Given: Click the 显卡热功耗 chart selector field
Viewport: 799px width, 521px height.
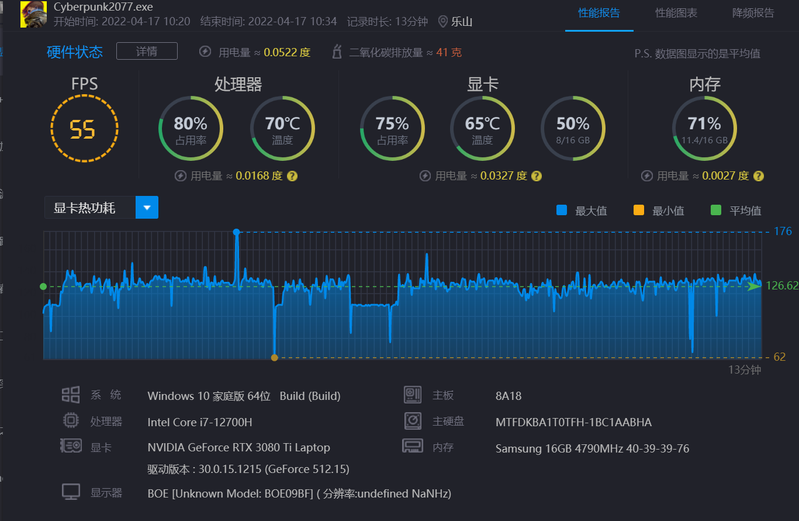Looking at the screenshot, I should [x=89, y=208].
